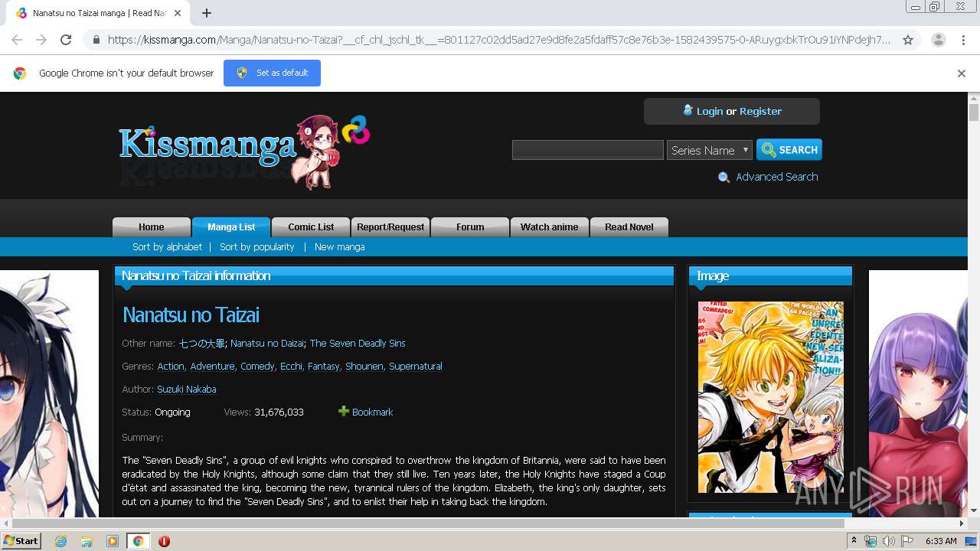
Task: Click the right side purple-hair banner ad
Action: coord(918,393)
